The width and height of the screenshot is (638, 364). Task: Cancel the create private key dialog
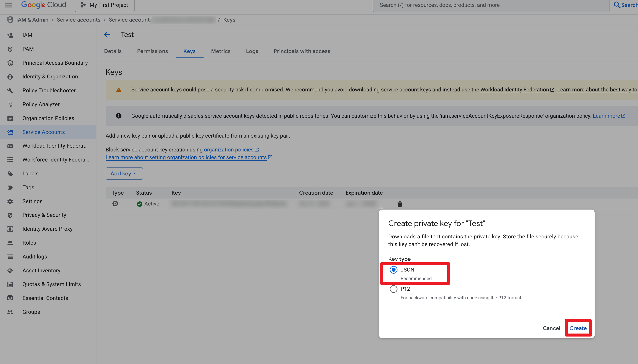point(551,328)
